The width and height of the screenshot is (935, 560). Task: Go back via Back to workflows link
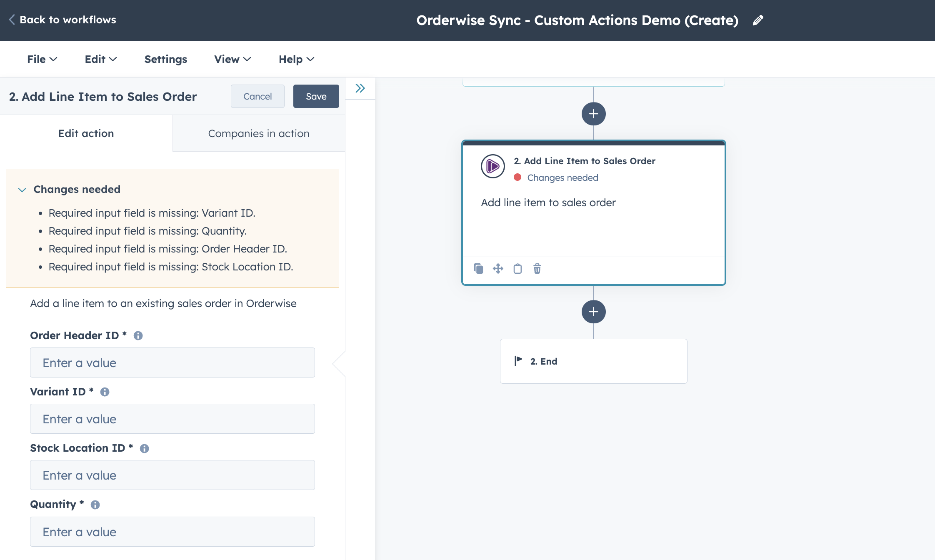[x=68, y=20]
